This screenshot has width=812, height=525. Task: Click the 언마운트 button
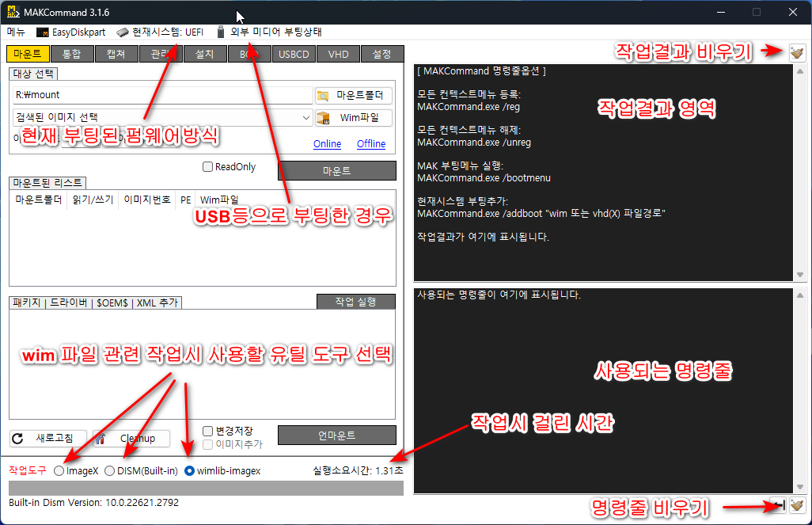(337, 436)
